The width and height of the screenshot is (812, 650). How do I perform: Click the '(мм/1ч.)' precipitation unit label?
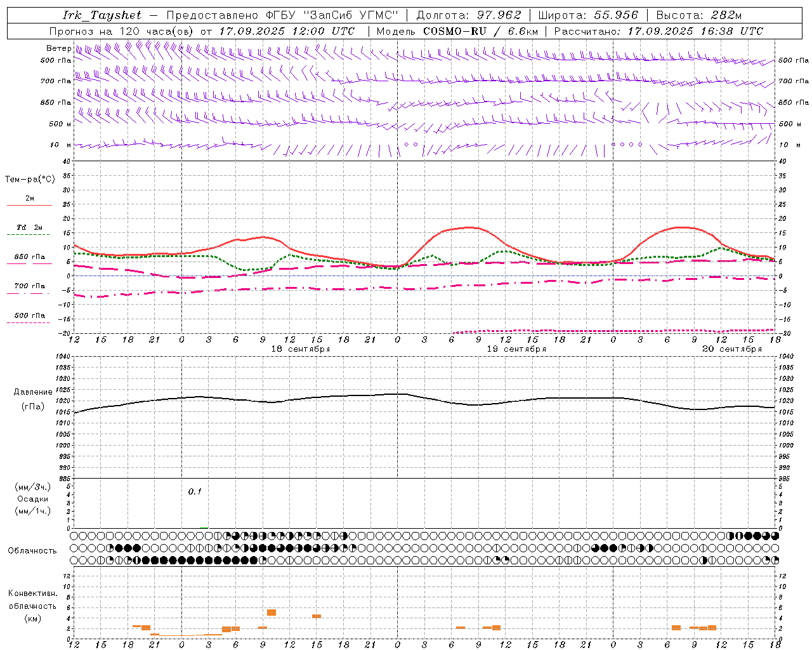33,511
